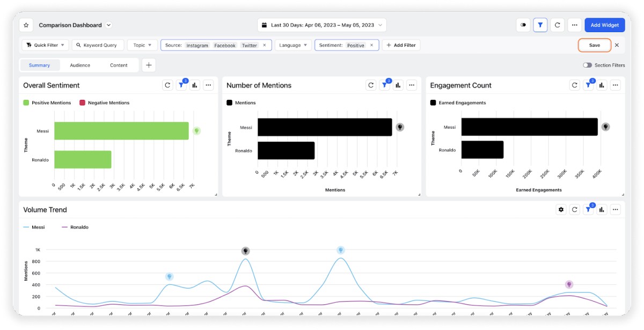Open the Last 30 Days date range dropdown

pyautogui.click(x=321, y=25)
